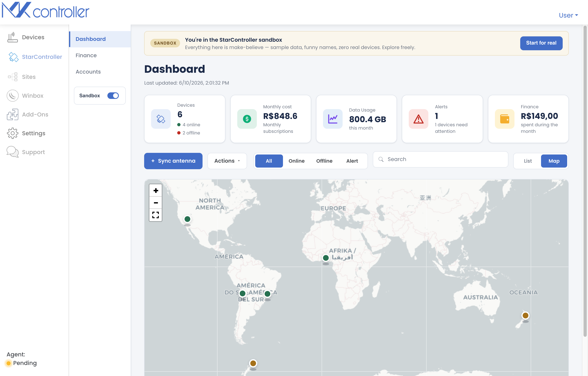Click the '800.4 GB' data usage value
Image resolution: width=588 pixels, height=376 pixels.
(x=367, y=119)
